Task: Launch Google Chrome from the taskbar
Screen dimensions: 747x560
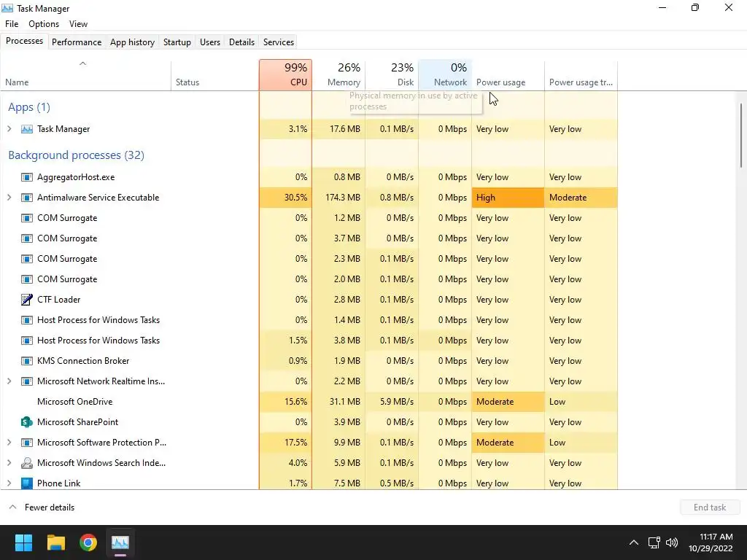Action: click(88, 542)
